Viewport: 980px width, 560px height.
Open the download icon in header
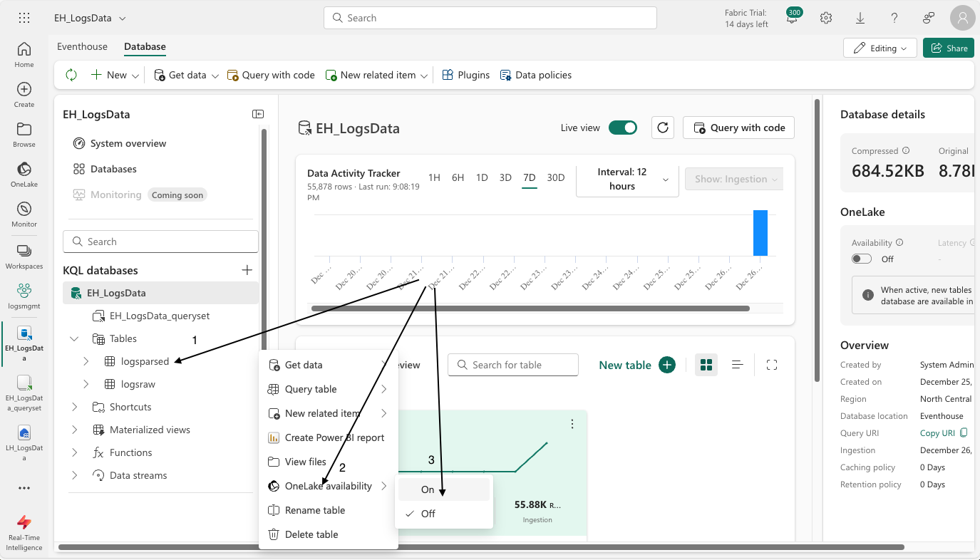click(860, 18)
